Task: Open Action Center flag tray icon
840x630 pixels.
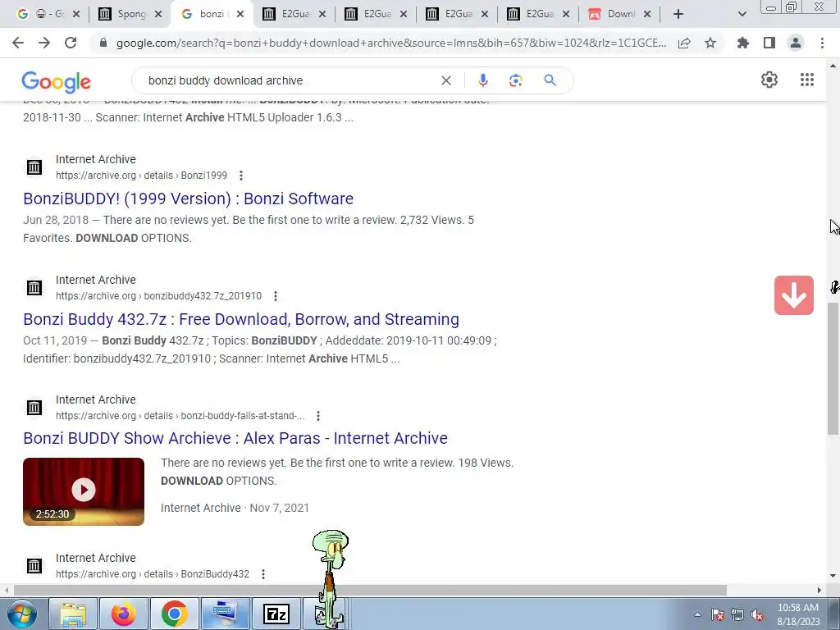Action: (x=717, y=615)
